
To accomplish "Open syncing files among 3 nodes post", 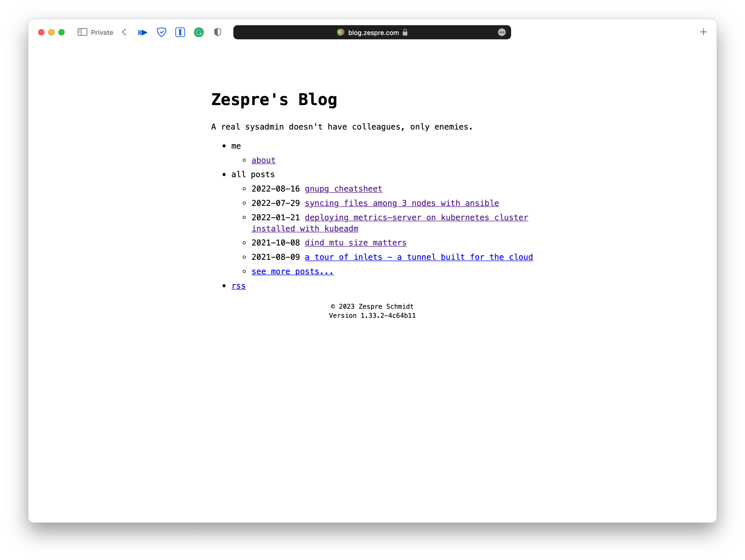I will (401, 203).
